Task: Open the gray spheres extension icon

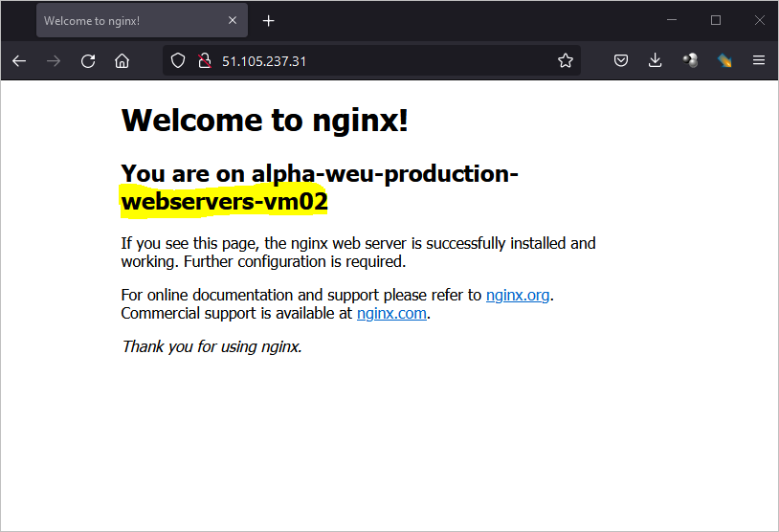Action: pyautogui.click(x=690, y=60)
